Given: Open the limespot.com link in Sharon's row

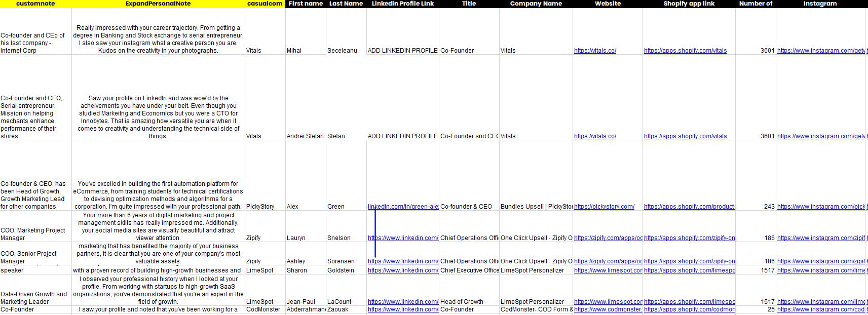Looking at the screenshot, I should click(608, 270).
